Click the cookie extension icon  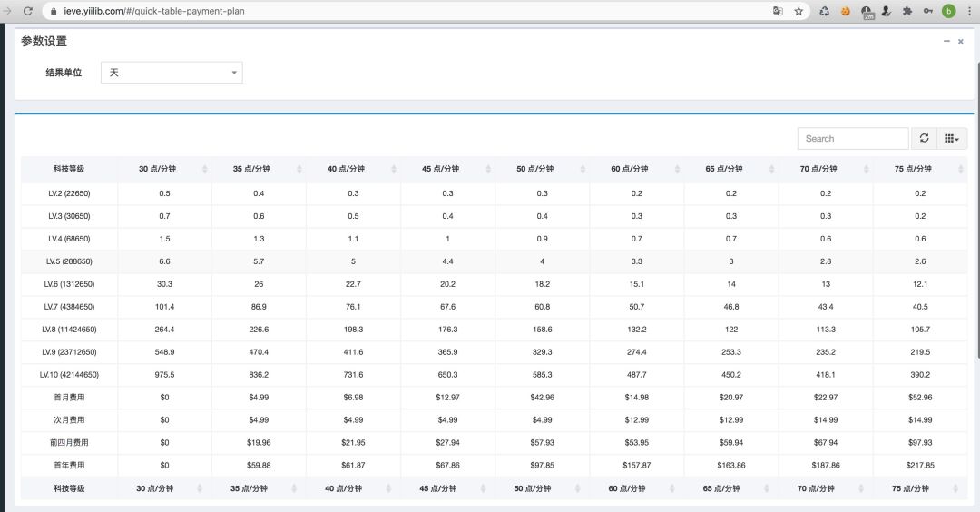pos(846,11)
